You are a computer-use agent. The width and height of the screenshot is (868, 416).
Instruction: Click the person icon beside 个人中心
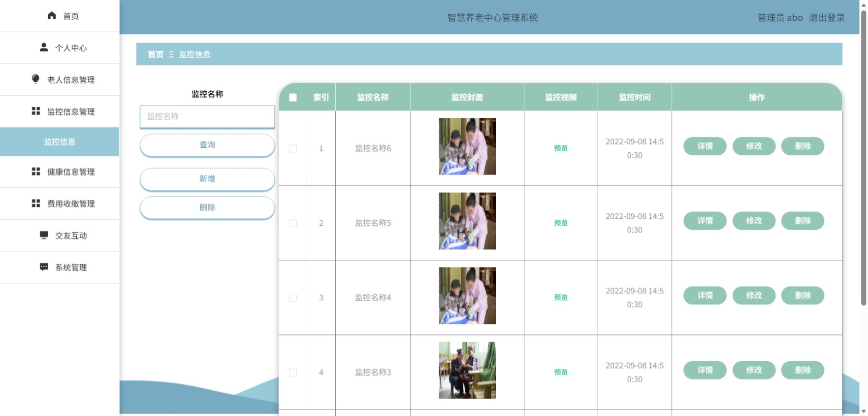click(x=44, y=47)
